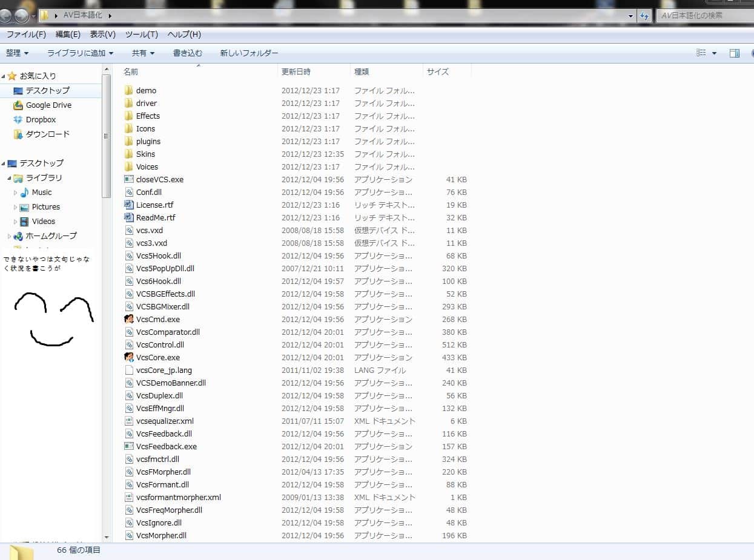Viewport: 754px width, 560px height.
Task: Click the Skins folder icon
Action: 128,154
